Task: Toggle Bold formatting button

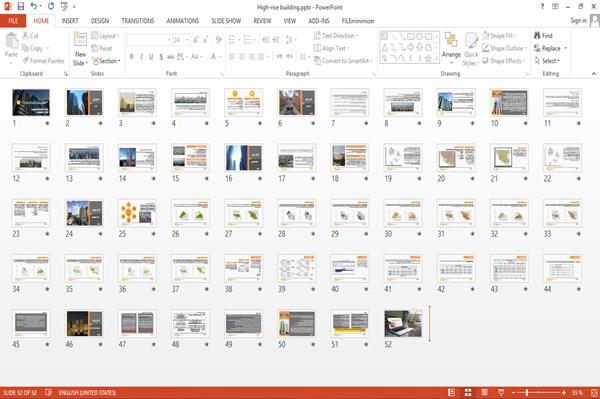Action: click(x=132, y=57)
